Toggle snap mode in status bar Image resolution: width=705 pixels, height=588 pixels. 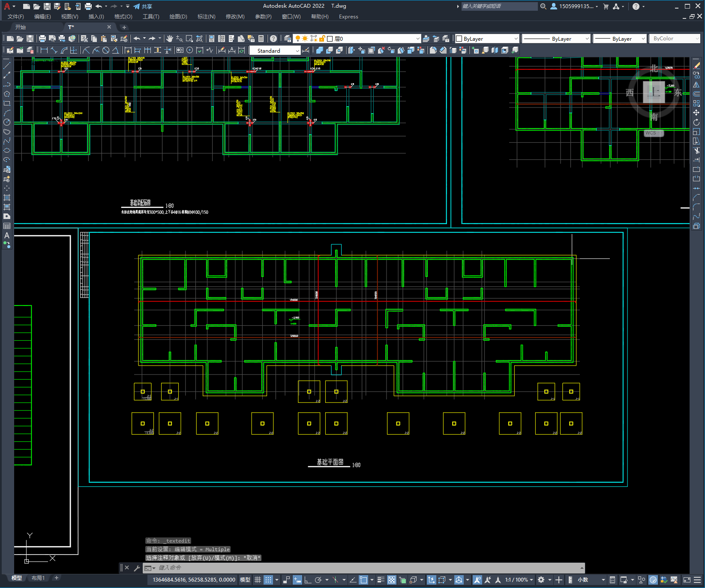click(x=268, y=580)
